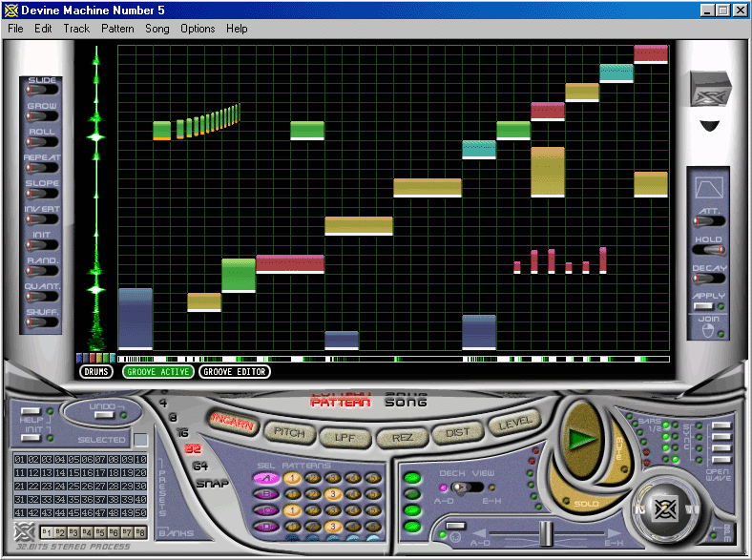The width and height of the screenshot is (752, 560).
Task: Click the SHUFF. shuffle knob
Action: point(42,322)
